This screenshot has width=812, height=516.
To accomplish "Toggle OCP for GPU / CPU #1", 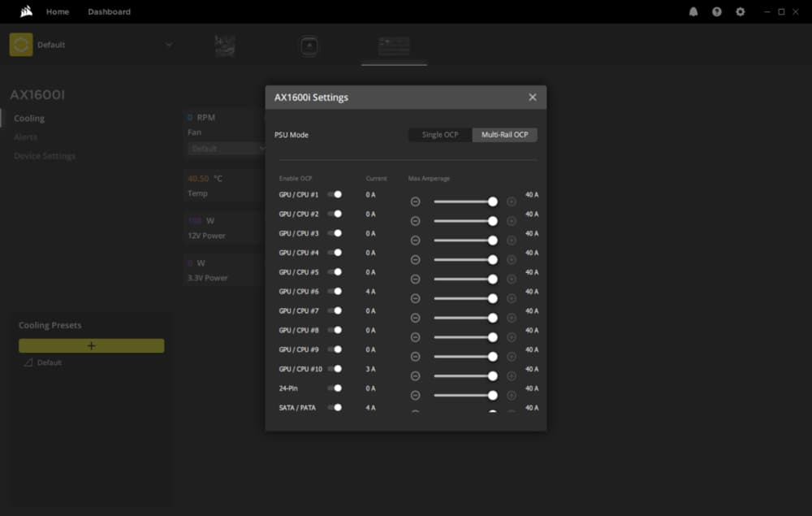I will coord(335,194).
